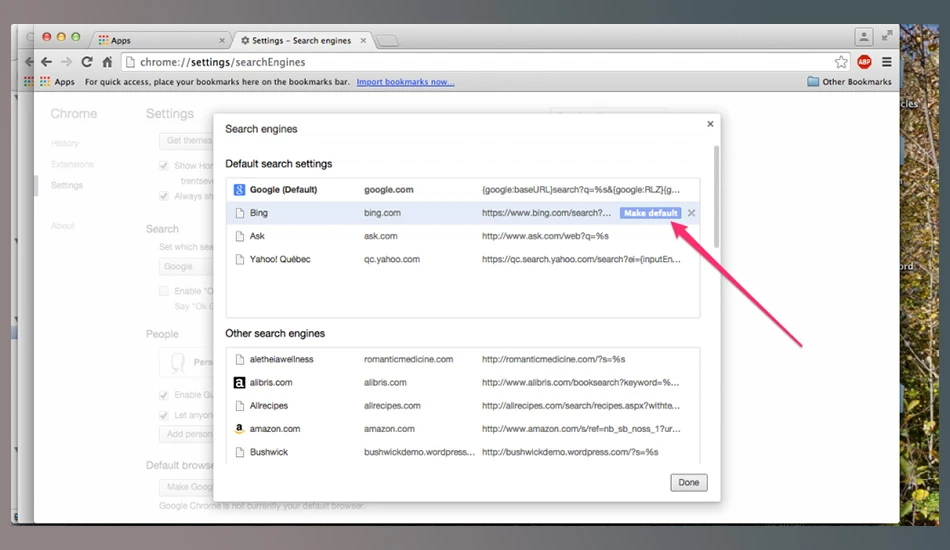Image resolution: width=950 pixels, height=550 pixels.
Task: Close the Apps tab
Action: click(222, 41)
